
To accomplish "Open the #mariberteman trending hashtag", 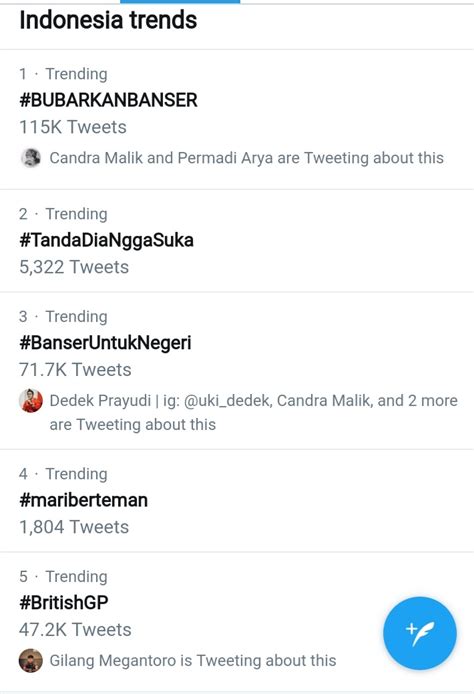I will point(83,500).
